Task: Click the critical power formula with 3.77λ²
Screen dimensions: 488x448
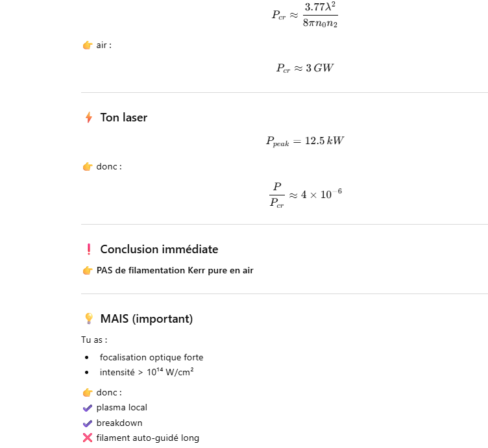Action: click(305, 16)
